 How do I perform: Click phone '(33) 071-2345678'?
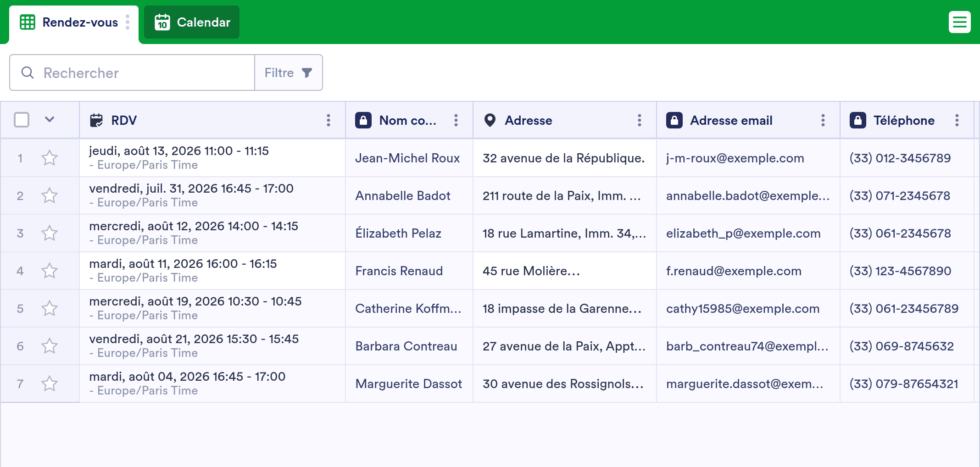(x=900, y=195)
